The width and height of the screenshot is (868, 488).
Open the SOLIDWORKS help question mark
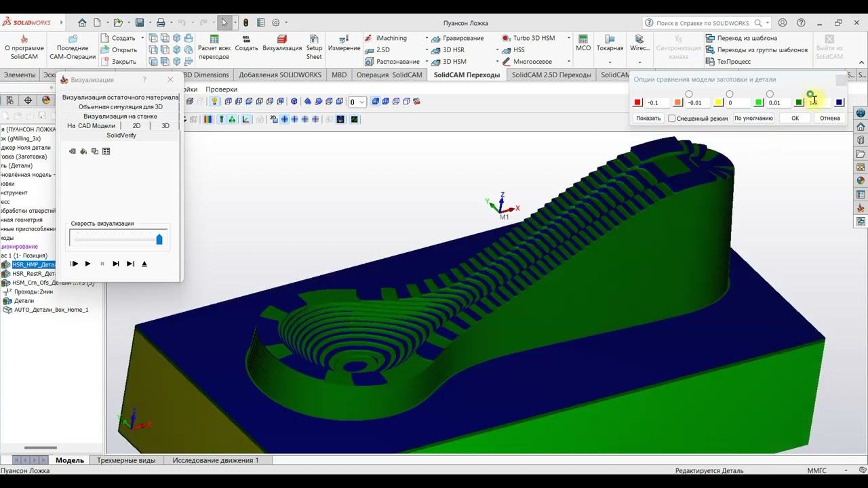click(x=802, y=22)
